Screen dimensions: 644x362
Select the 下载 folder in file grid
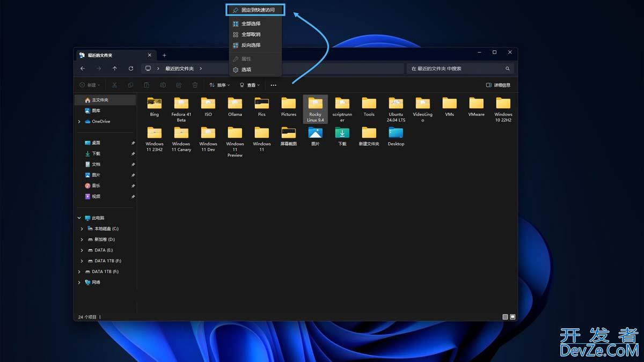[x=342, y=136]
